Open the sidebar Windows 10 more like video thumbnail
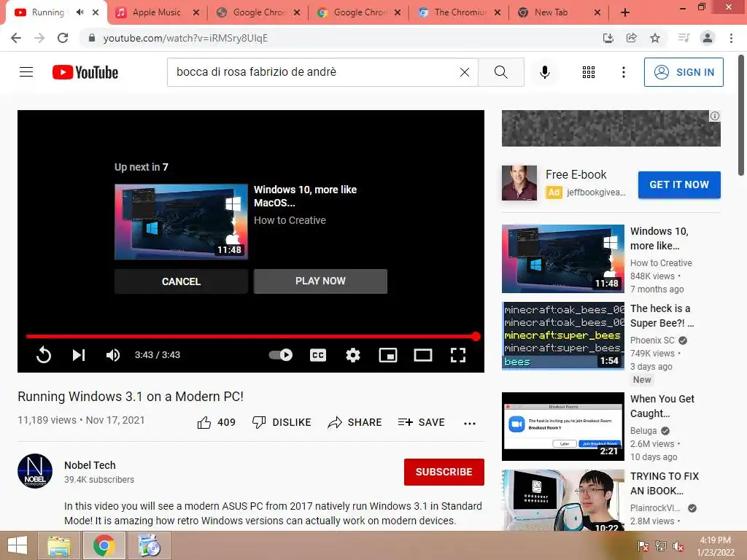Screen dimensions: 747x560 pyautogui.click(x=562, y=259)
